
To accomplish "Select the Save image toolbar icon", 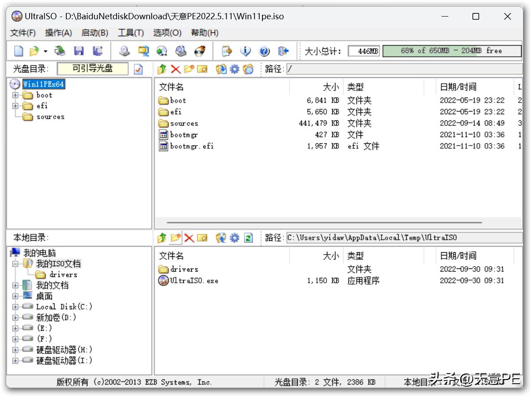I will point(79,51).
